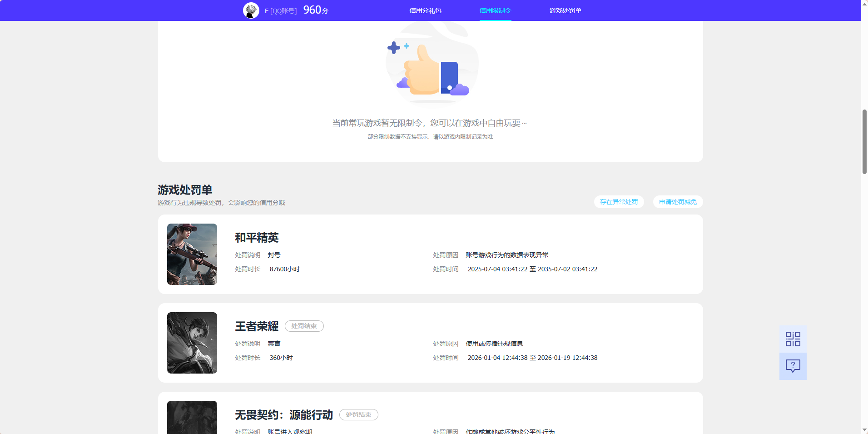868x434 pixels.
Task: Open the QR code icon on the right
Action: [793, 339]
